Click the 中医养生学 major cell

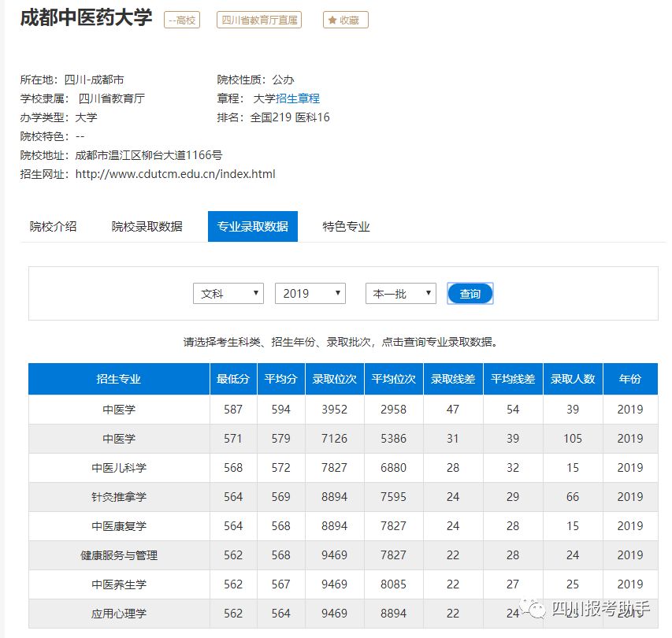[x=119, y=584]
